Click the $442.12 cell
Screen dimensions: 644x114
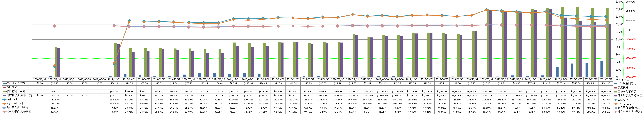(x=606, y=83)
